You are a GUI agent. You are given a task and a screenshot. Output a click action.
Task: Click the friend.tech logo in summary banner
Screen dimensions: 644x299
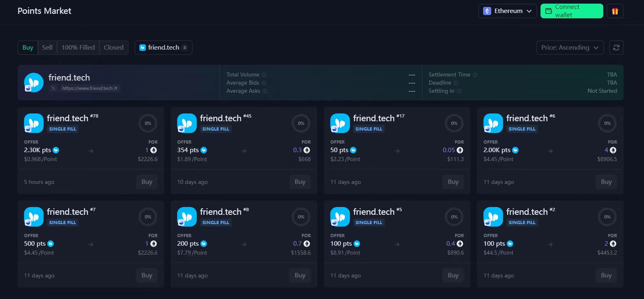pos(34,83)
